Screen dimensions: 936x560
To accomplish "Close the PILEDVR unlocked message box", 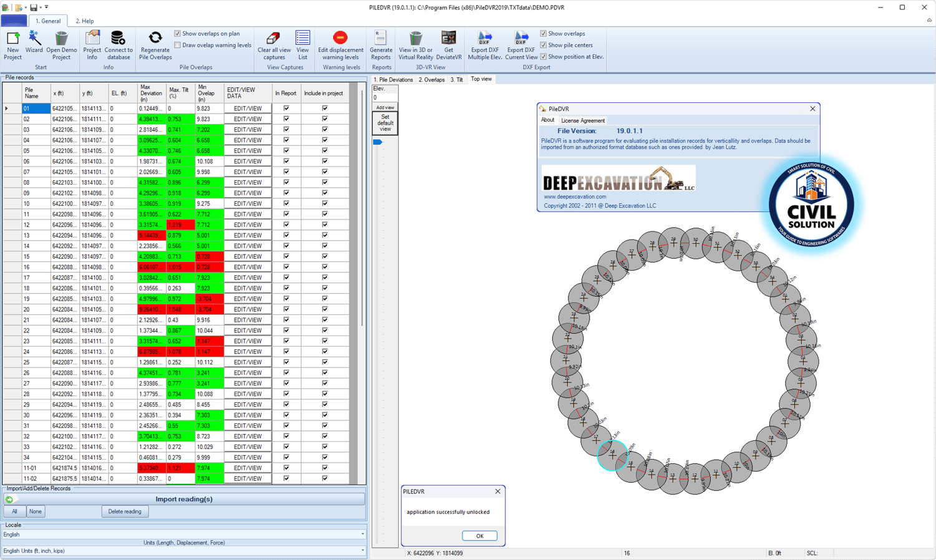I will [497, 491].
